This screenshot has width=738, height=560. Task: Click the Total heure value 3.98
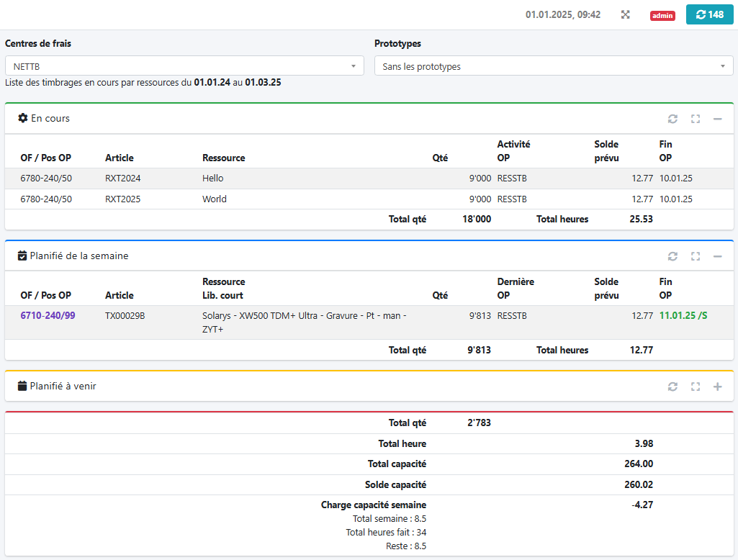coord(644,443)
